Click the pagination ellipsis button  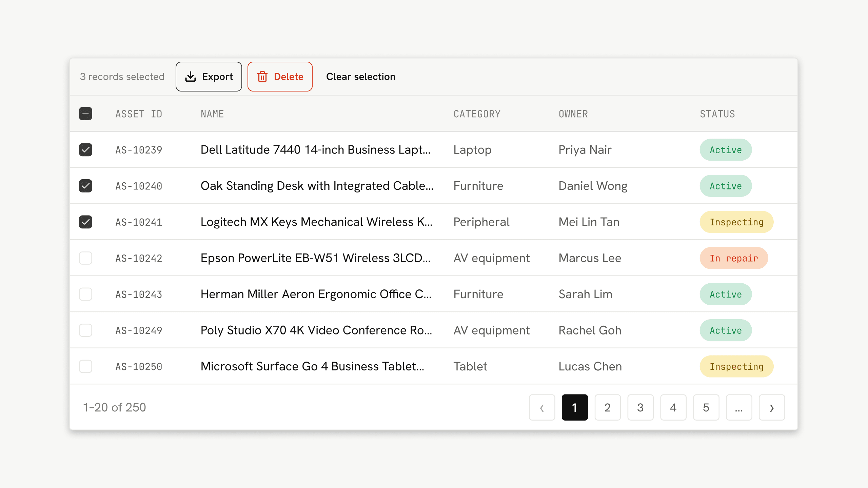(739, 407)
